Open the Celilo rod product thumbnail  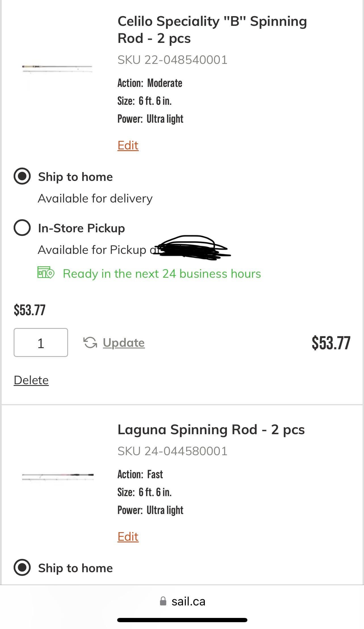pyautogui.click(x=57, y=68)
